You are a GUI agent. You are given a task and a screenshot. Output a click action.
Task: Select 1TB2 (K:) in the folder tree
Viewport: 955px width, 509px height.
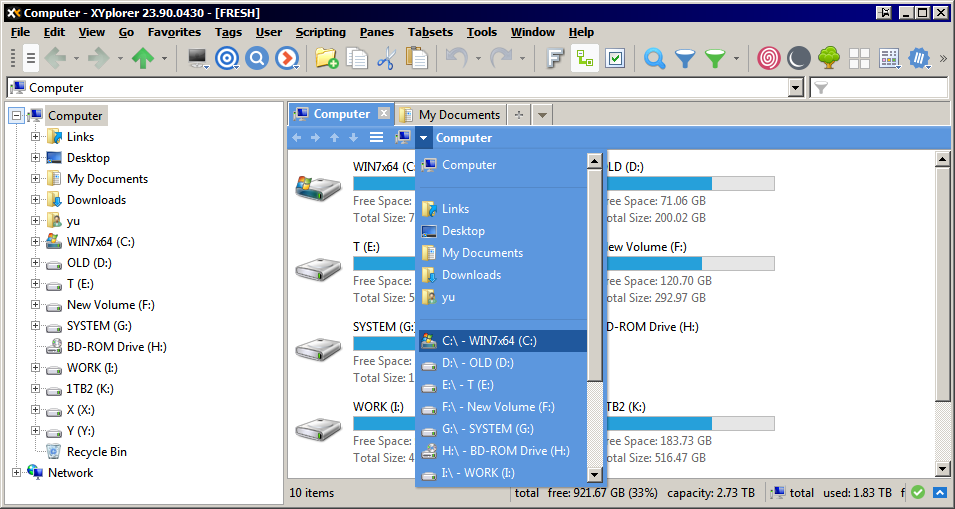(x=90, y=388)
